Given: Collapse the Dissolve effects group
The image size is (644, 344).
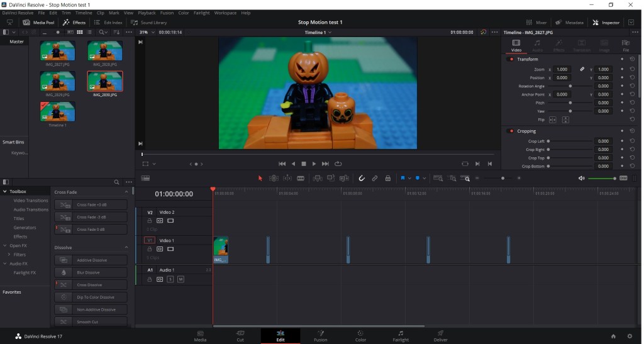Looking at the screenshot, I should click(x=126, y=248).
